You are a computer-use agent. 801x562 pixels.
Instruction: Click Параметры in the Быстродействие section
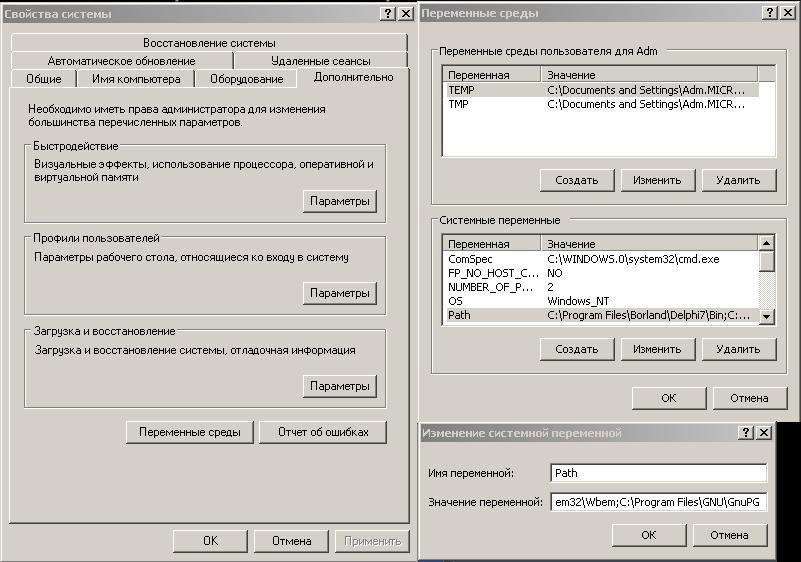tap(339, 201)
